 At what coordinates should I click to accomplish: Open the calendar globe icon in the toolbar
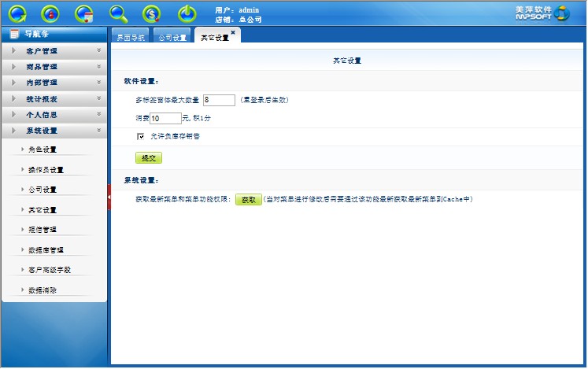tap(84, 13)
